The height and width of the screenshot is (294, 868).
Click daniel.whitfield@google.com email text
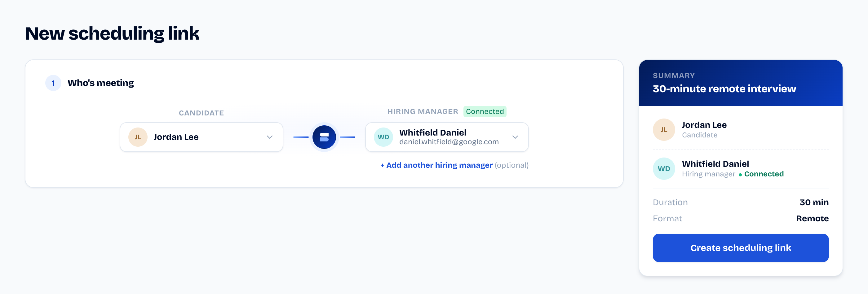point(449,142)
